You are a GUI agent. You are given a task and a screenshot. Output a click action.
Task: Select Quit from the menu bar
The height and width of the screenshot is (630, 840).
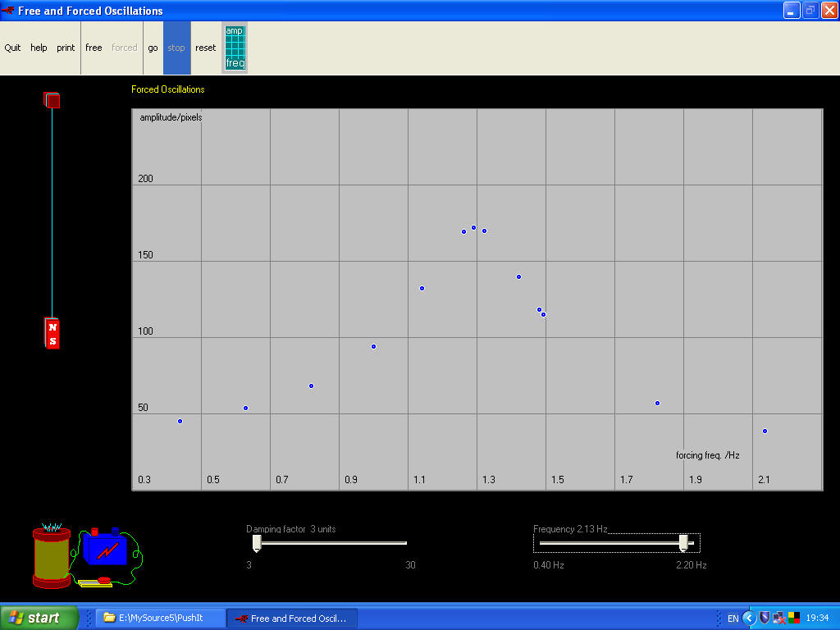12,47
